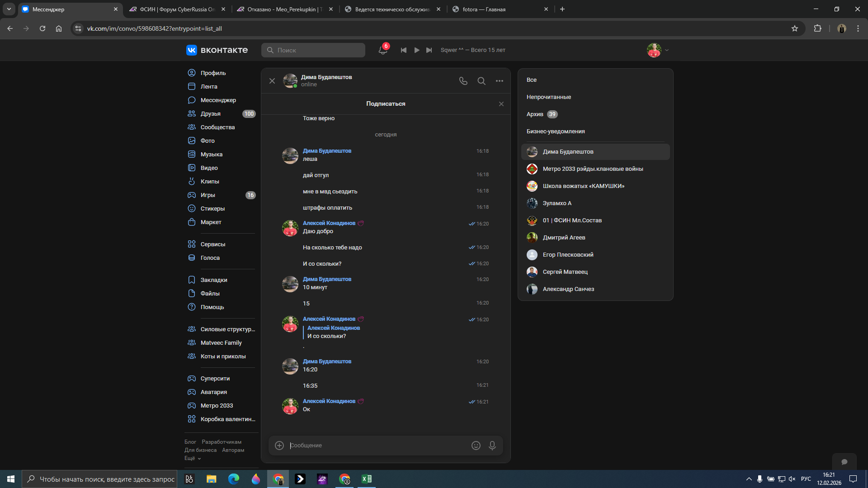The height and width of the screenshot is (488, 868).
Task: Click the attach plus icon
Action: pyautogui.click(x=279, y=446)
